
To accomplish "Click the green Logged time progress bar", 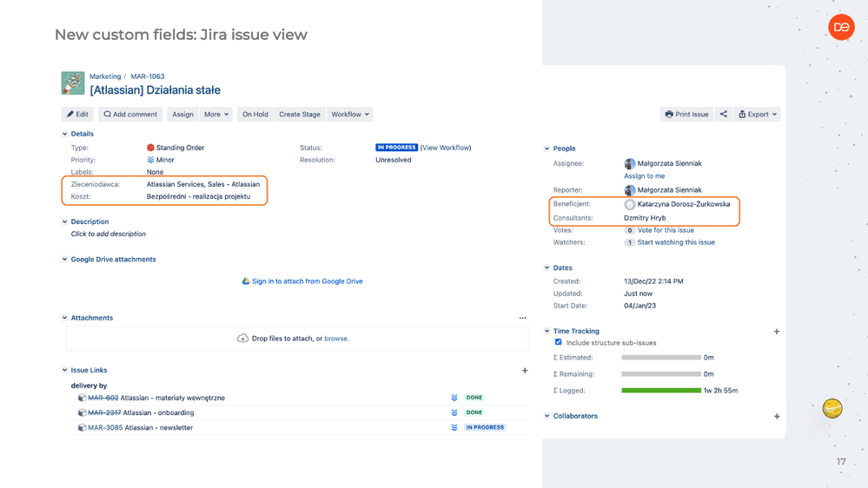I will click(661, 391).
